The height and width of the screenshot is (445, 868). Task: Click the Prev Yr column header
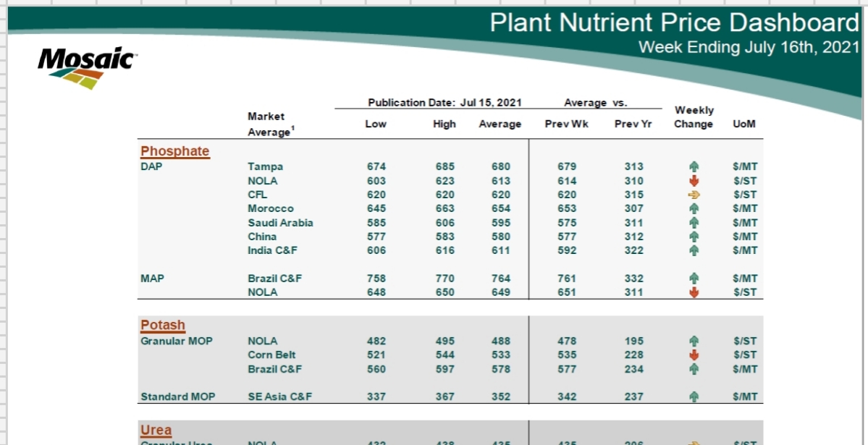click(x=633, y=124)
